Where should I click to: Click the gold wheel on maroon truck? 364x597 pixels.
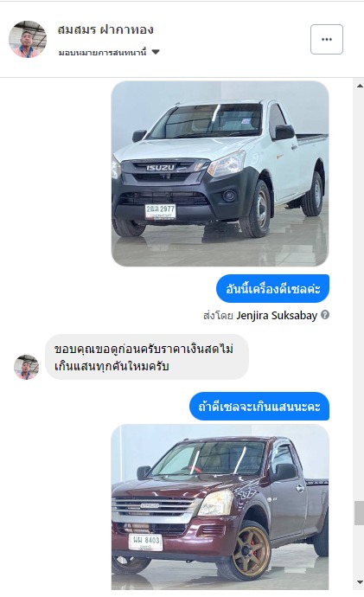252,550
